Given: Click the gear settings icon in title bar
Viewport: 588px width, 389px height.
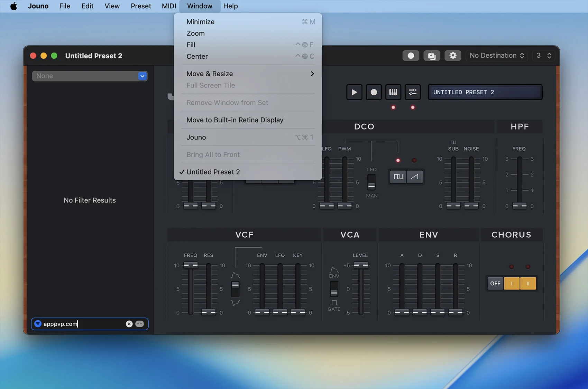Looking at the screenshot, I should [x=453, y=56].
